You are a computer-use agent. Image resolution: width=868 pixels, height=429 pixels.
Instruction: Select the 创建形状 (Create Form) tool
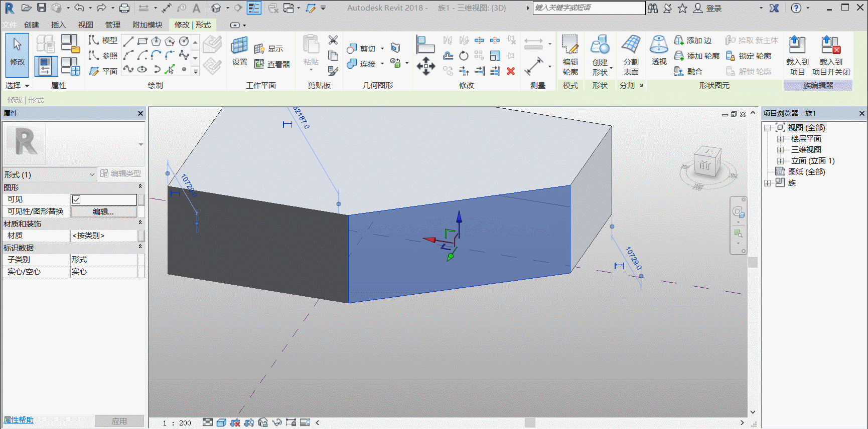click(600, 56)
